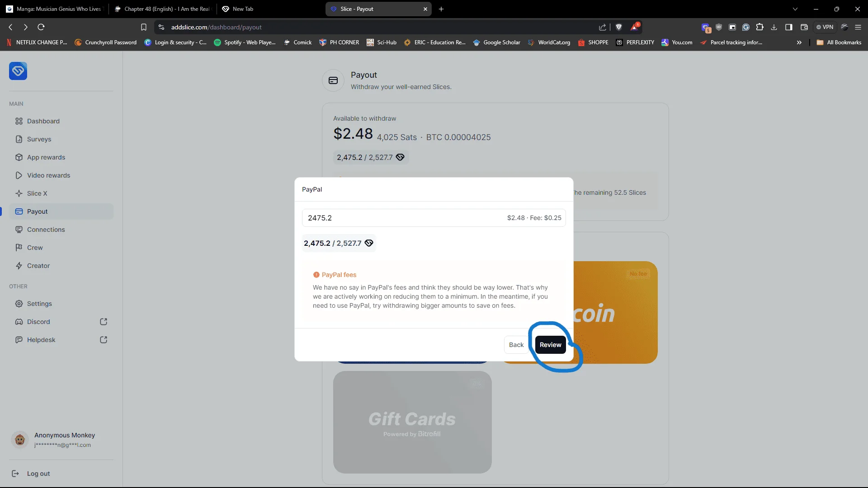Open Slice X in sidebar

pyautogui.click(x=61, y=193)
